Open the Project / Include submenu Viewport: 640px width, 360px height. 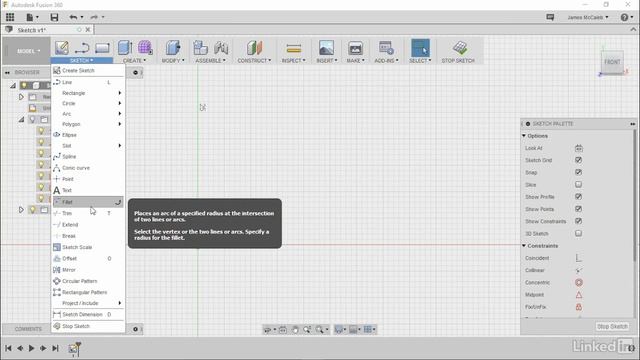[88, 303]
